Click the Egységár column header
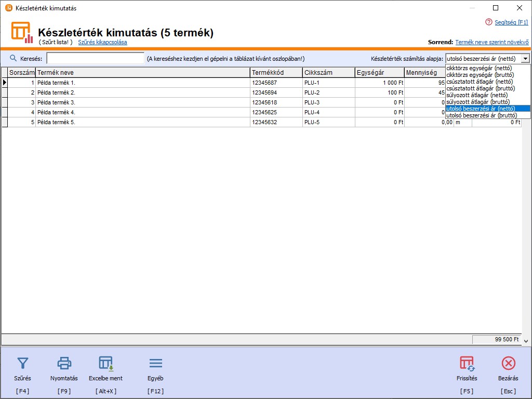The image size is (532, 399). click(x=379, y=73)
